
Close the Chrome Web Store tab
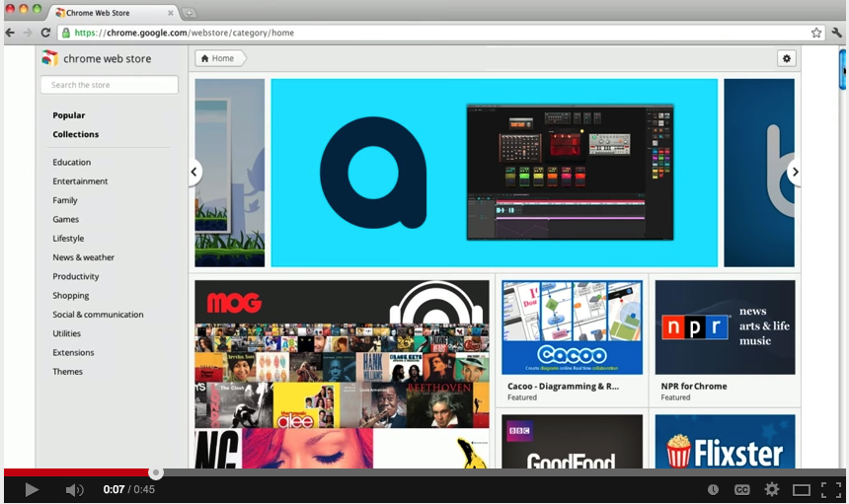pyautogui.click(x=171, y=13)
